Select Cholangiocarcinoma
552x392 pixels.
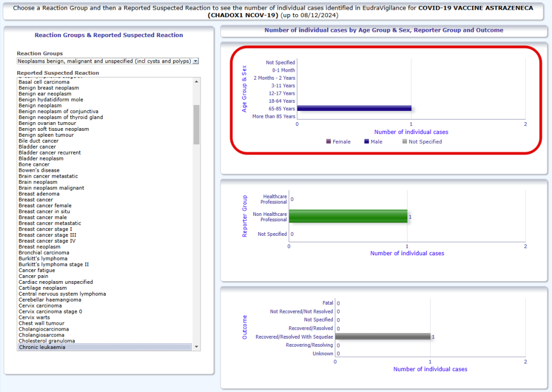pos(44,330)
